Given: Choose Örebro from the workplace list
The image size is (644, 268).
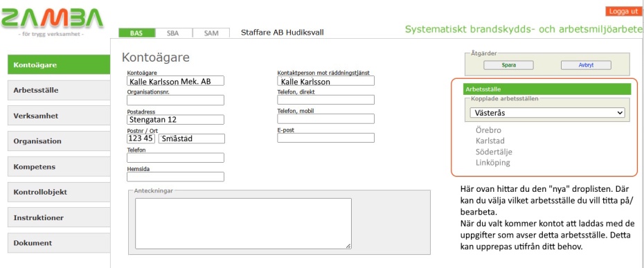Looking at the screenshot, I should [488, 130].
